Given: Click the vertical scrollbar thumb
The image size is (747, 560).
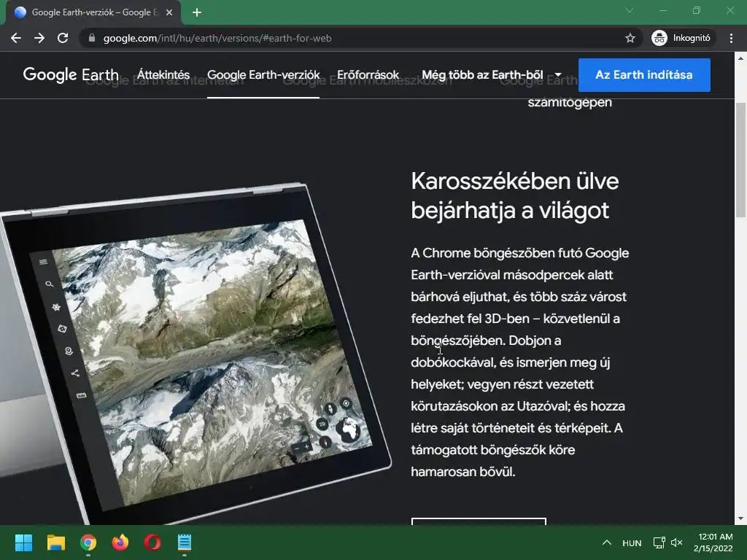Looking at the screenshot, I should coord(740,160).
